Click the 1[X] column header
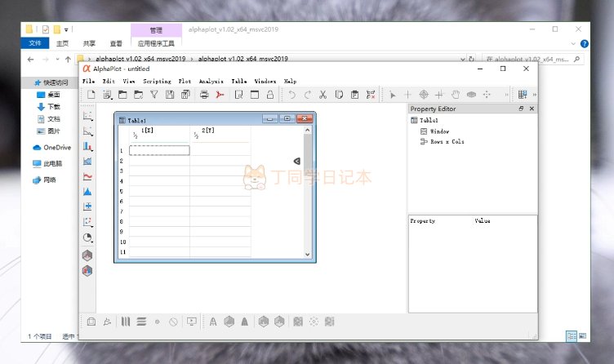This screenshot has height=364, width=614. (149, 131)
